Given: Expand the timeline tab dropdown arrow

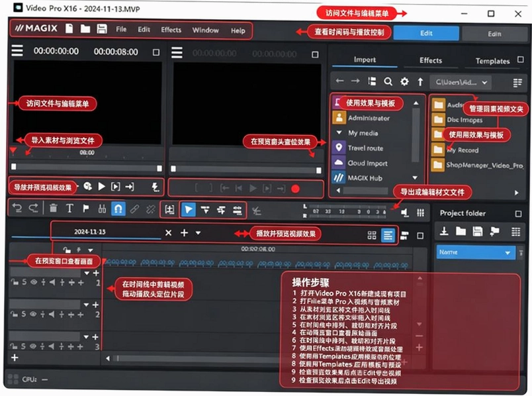Looking at the screenshot, I should 198,233.
